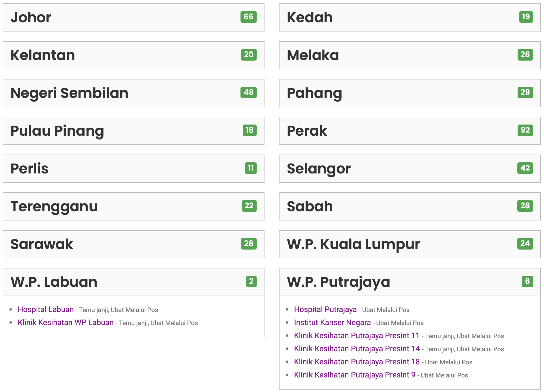Open the Hospital Labuan link
Viewport: 544px width, 392px height.
[46, 309]
